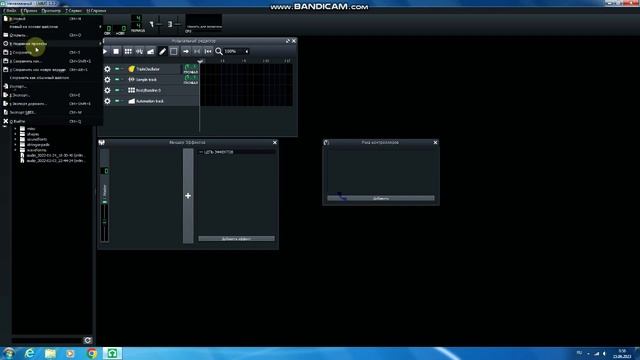Click the Sample track volume knob

[187, 78]
